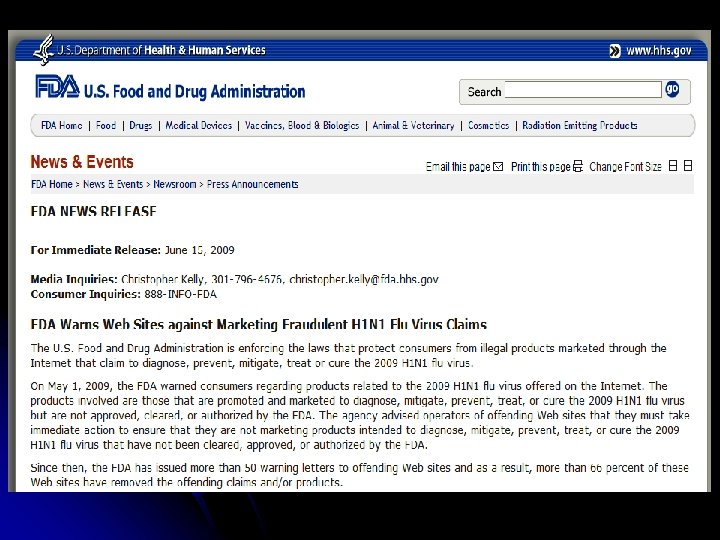Screen dimensions: 720x540
Task: Click paragraph starting 'Since then, the FDA'
Action: pos(360,475)
